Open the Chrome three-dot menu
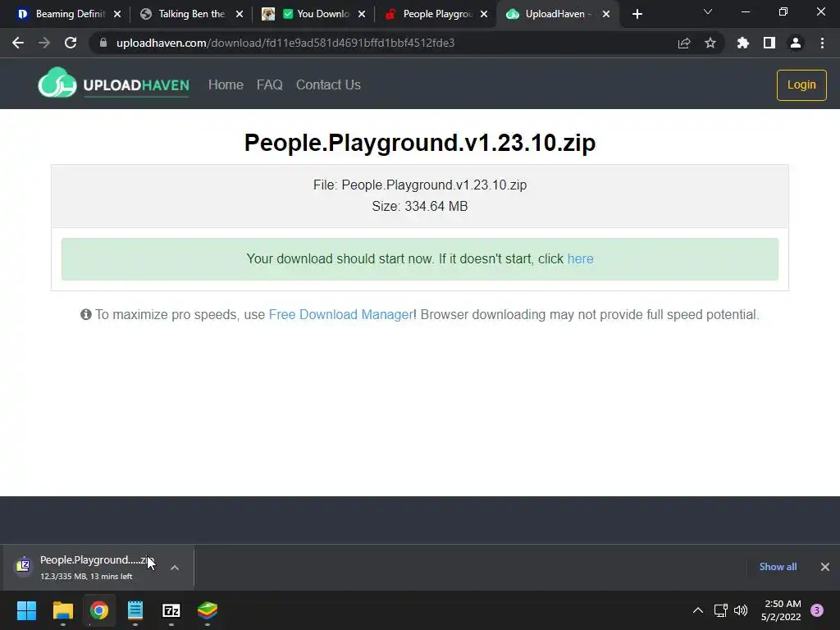This screenshot has height=630, width=840. coord(822,43)
